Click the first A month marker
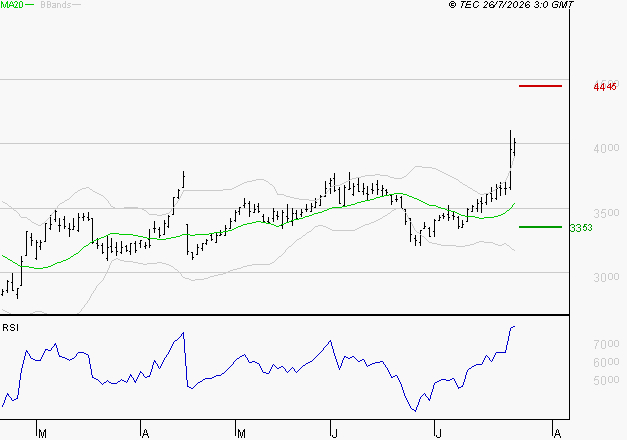The image size is (627, 440). (146, 434)
